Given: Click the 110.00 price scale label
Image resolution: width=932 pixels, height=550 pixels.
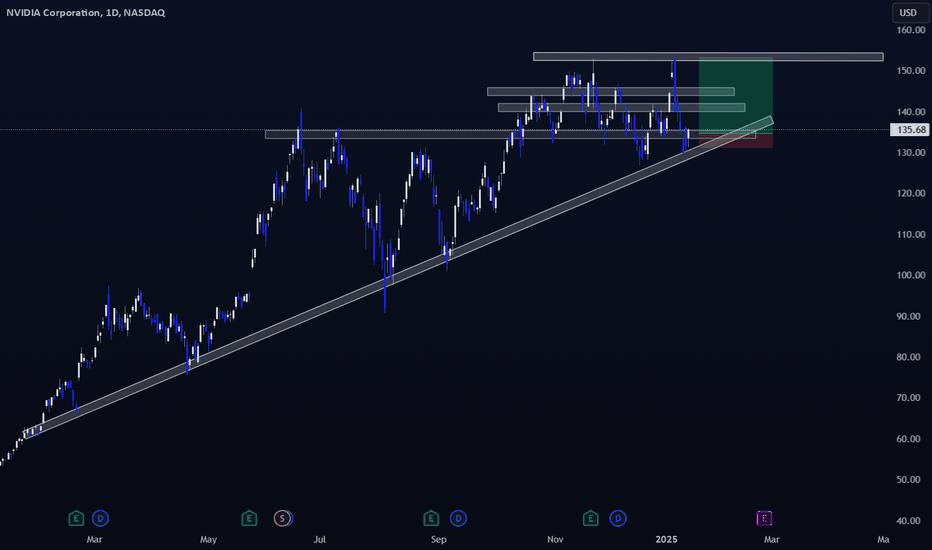Looking at the screenshot, I should (x=911, y=234).
